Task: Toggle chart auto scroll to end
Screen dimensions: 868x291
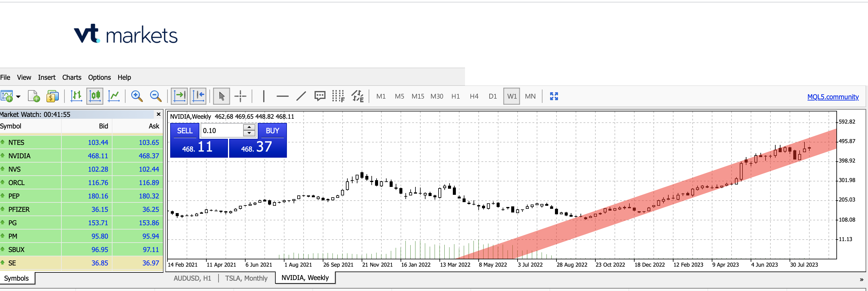Action: [179, 96]
